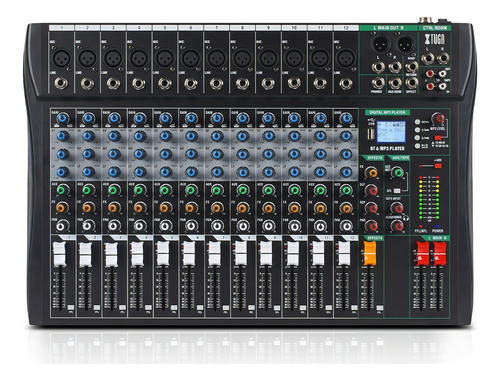Select the right MAIN OUT XLR connector
This screenshot has width=500, height=381.
pyautogui.click(x=404, y=44)
